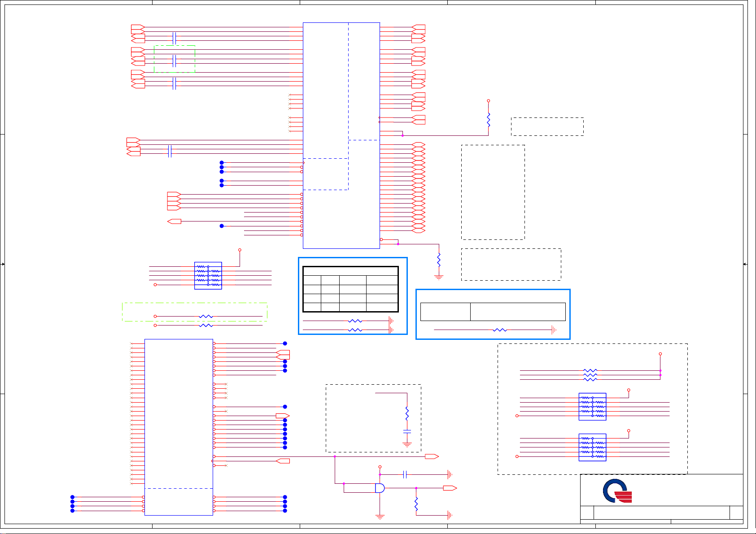The height and width of the screenshot is (534, 756).
Task: Click the two-cell table in wide blue box
Action: click(493, 312)
